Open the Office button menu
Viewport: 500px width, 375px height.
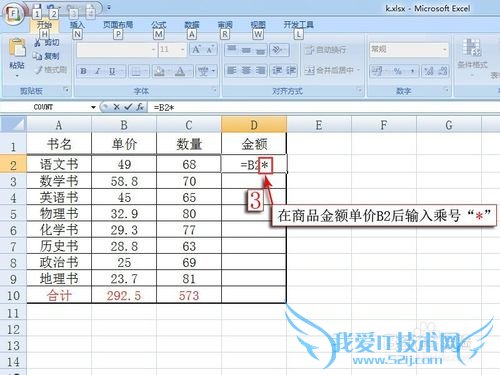coord(13,14)
